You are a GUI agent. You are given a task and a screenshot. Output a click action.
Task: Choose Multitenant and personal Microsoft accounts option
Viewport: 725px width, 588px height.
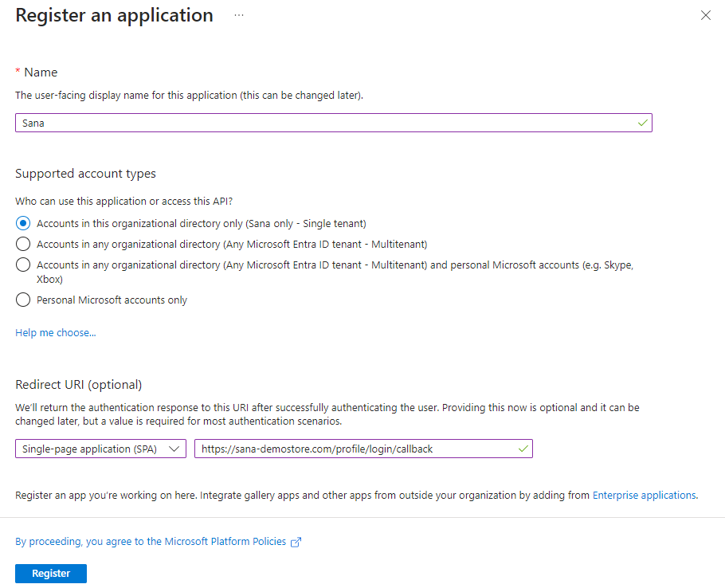point(23,265)
